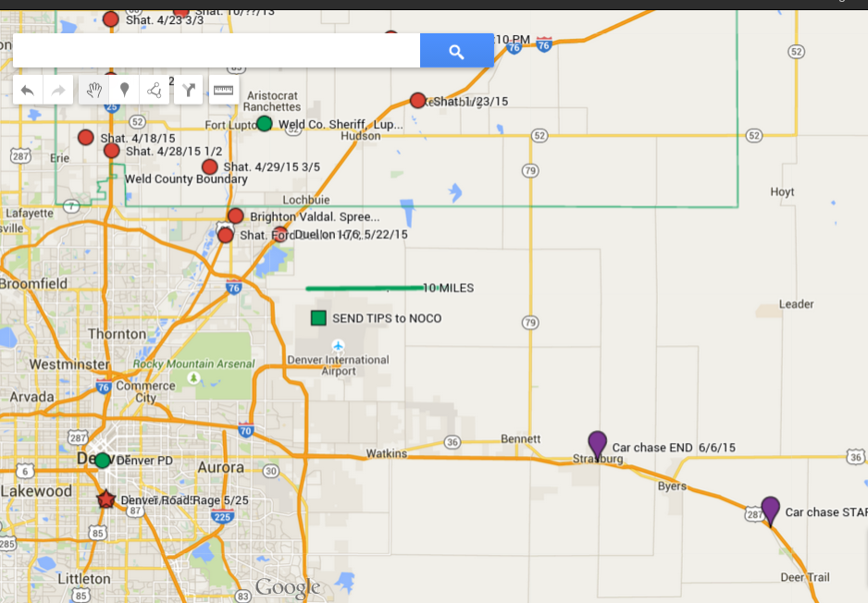Click the blue search button
This screenshot has width=868, height=603.
(x=456, y=52)
